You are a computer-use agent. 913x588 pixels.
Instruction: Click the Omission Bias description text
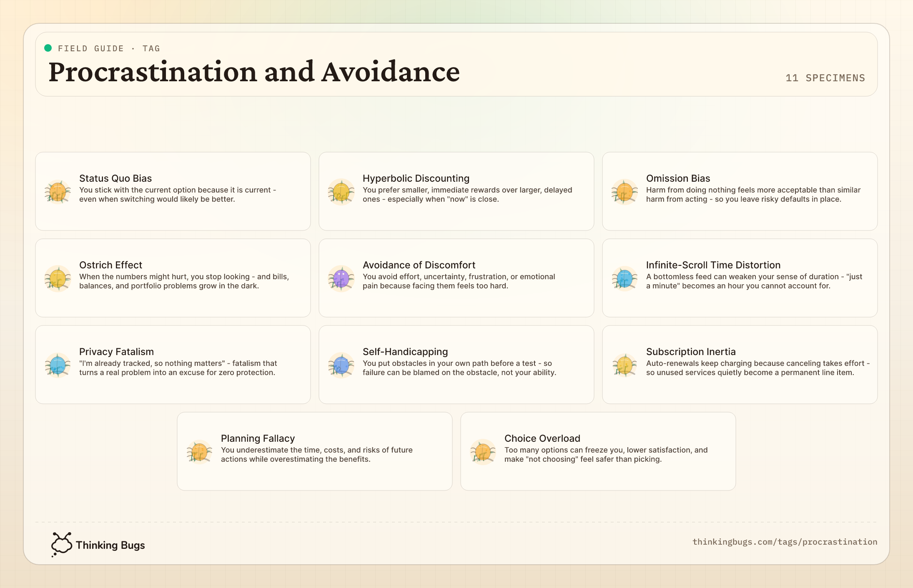tap(753, 195)
